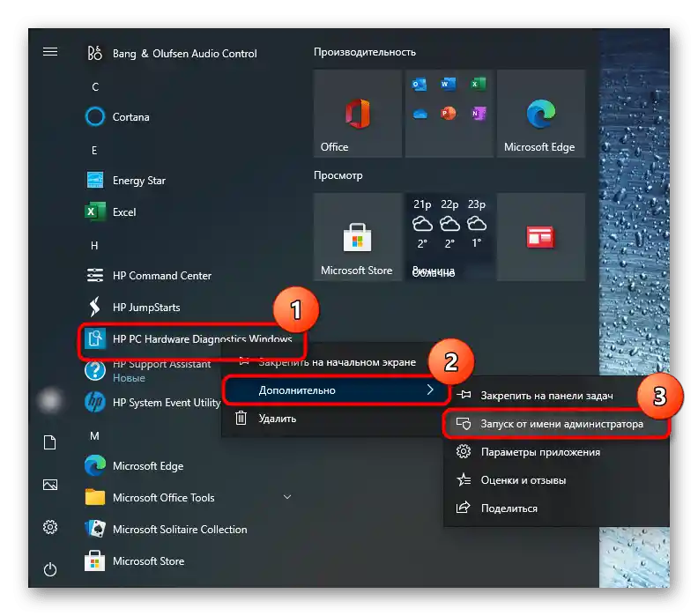This screenshot has width=698, height=616.
Task: Open the Documents sidebar icon
Action: click(50, 442)
